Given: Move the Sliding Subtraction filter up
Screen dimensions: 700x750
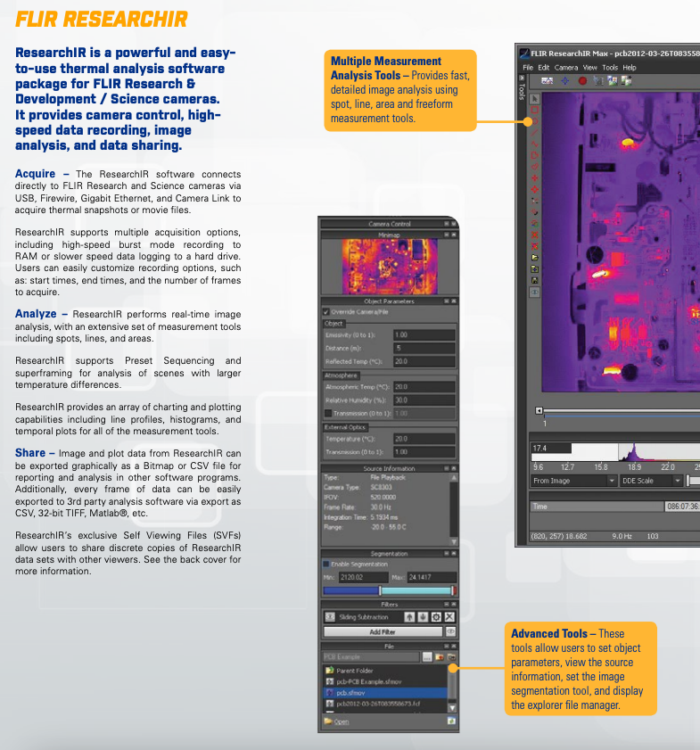Looking at the screenshot, I should tap(410, 617).
